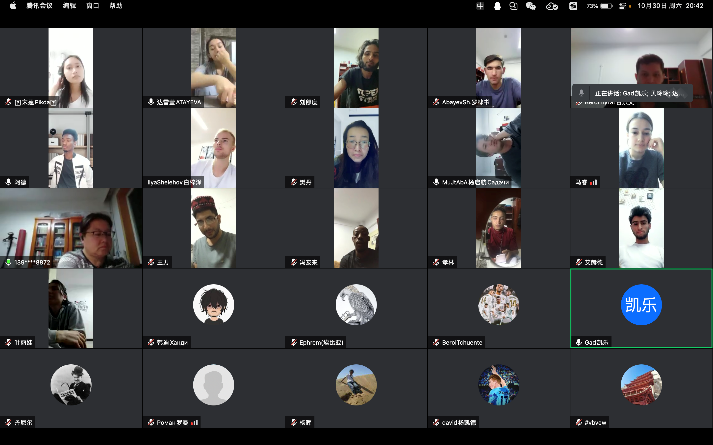The image size is (713, 445).
Task: Select the woman with glasses video tile
Action: [356, 148]
